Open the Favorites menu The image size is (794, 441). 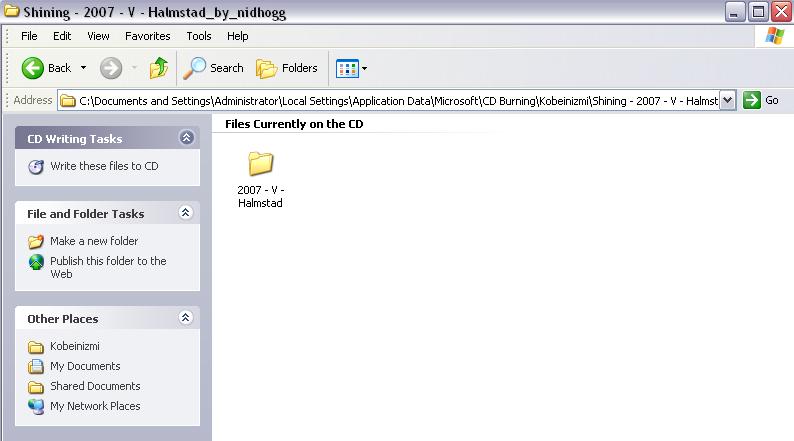[147, 36]
